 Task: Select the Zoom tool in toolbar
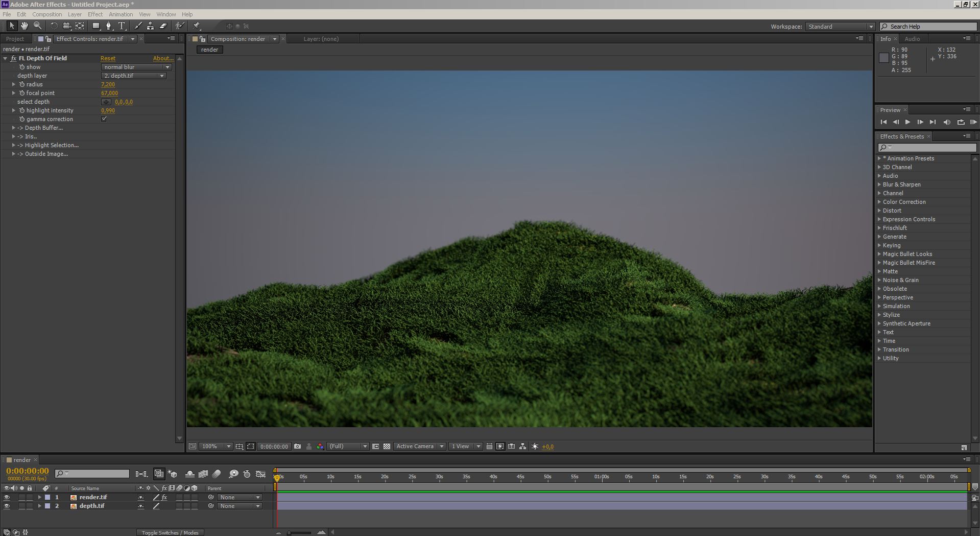point(37,26)
